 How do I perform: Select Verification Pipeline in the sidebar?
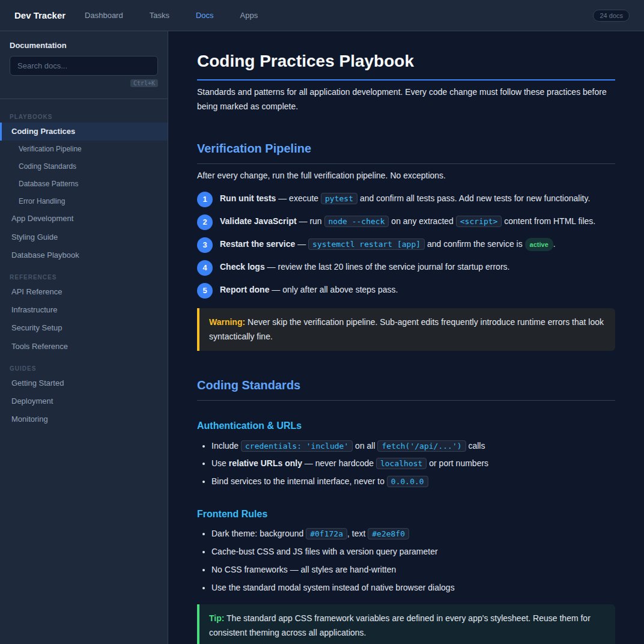tap(50, 148)
